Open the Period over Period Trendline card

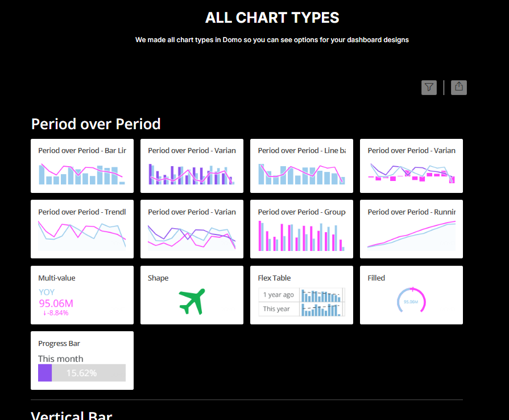click(82, 229)
